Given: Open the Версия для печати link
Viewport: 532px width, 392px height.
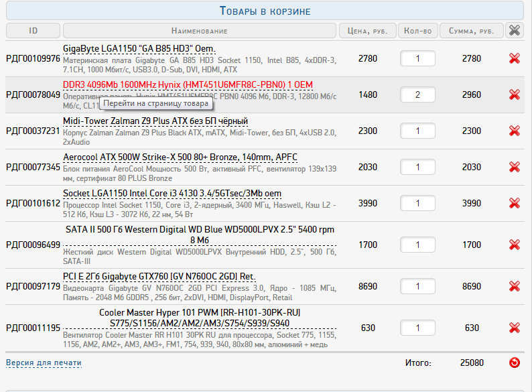Looking at the screenshot, I should click(x=44, y=363).
